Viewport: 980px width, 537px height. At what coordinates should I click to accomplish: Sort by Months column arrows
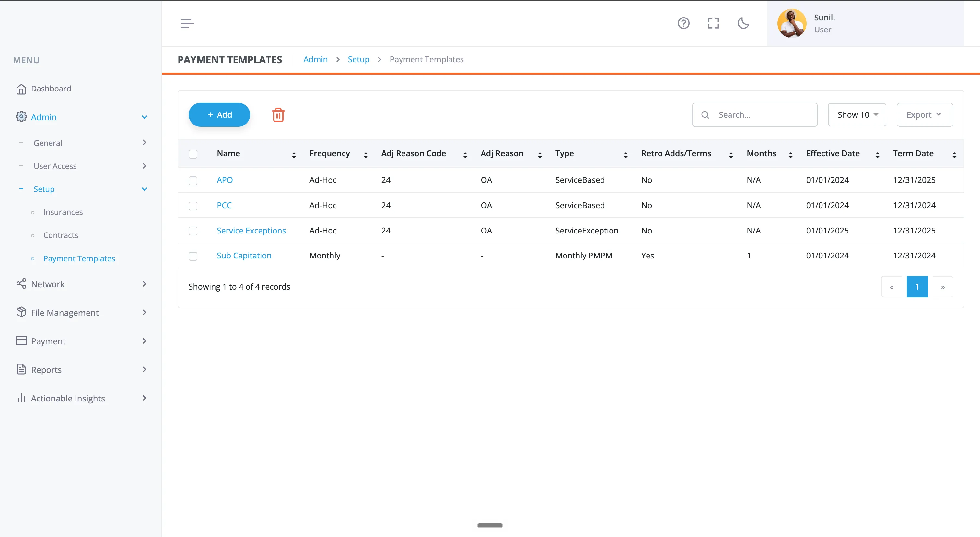tap(790, 155)
